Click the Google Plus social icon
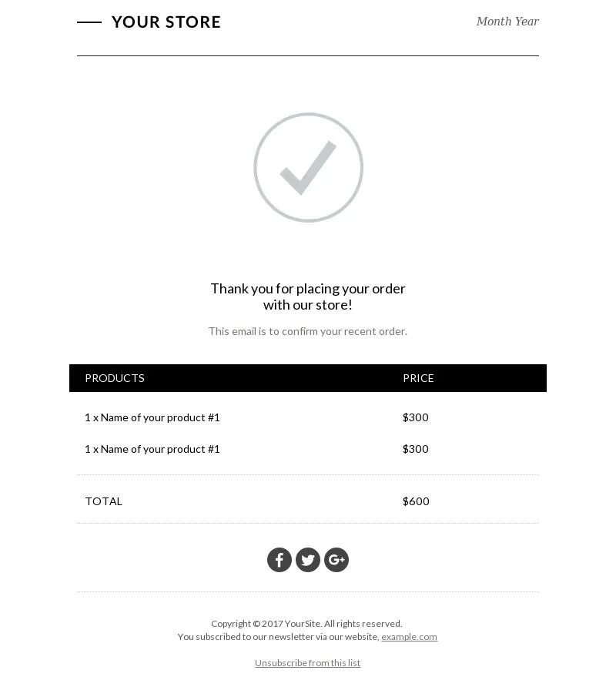 (x=336, y=559)
